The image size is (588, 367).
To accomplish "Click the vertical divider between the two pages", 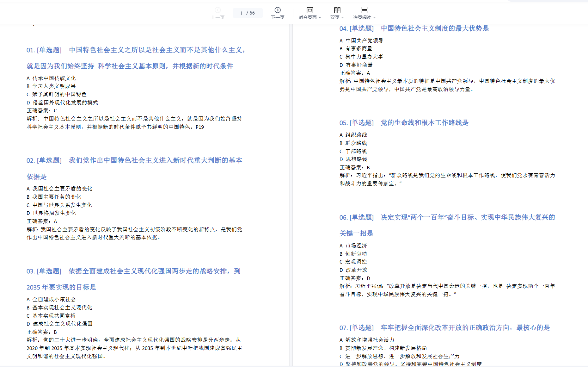I will pyautogui.click(x=291, y=190).
